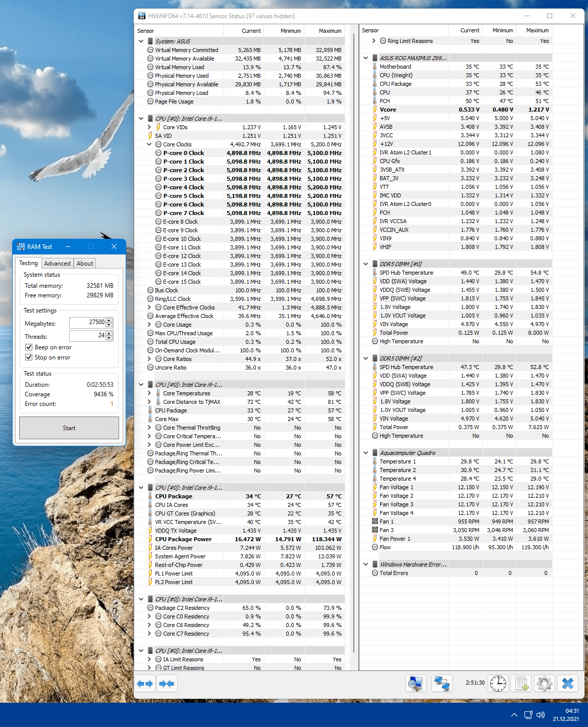Click the RAM Test title bar icon

pyautogui.click(x=21, y=246)
